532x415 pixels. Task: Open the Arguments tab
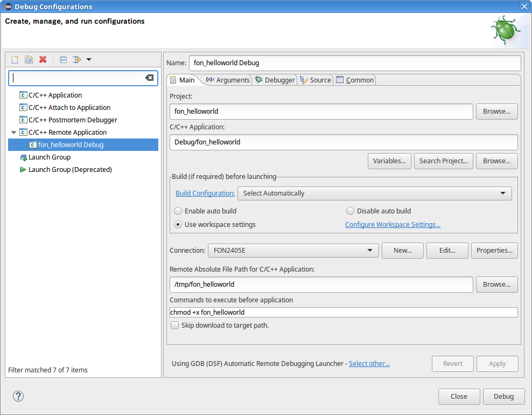(228, 80)
